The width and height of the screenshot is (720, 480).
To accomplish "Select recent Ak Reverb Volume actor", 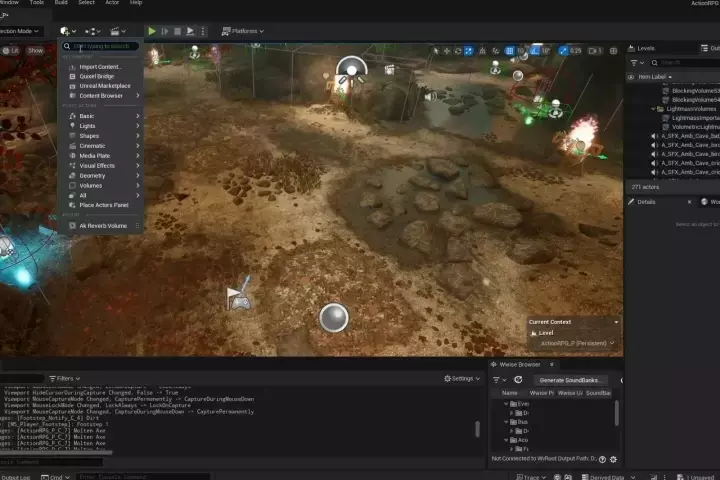I will pyautogui.click(x=101, y=226).
